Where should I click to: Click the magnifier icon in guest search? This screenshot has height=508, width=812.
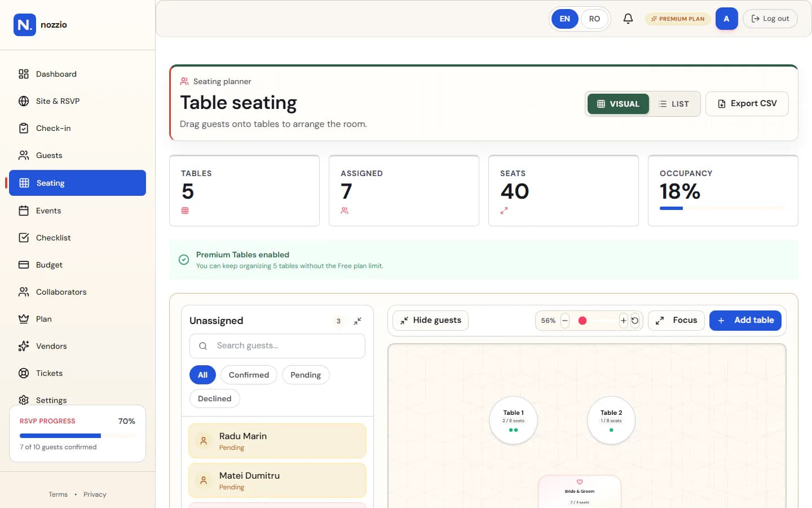point(203,346)
